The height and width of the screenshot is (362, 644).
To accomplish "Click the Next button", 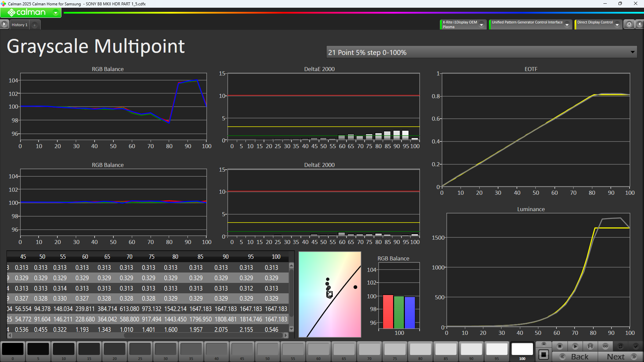I will click(x=621, y=357).
